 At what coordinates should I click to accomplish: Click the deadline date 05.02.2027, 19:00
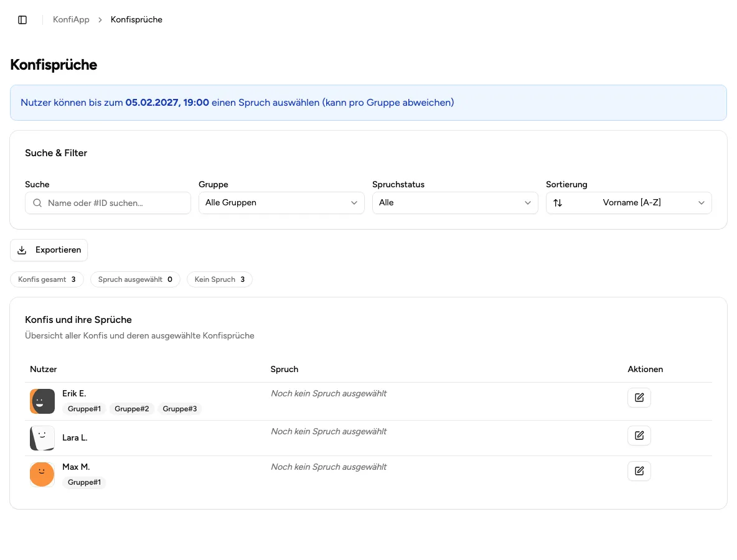[167, 103]
